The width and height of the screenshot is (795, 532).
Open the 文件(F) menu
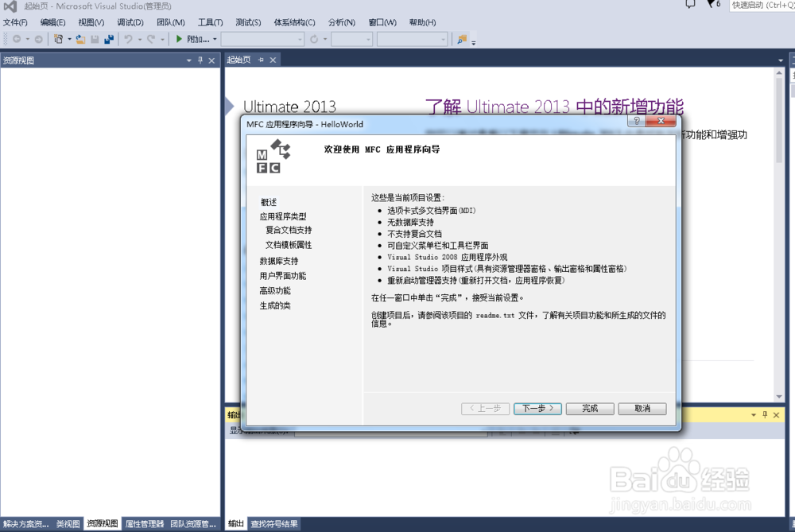click(15, 22)
